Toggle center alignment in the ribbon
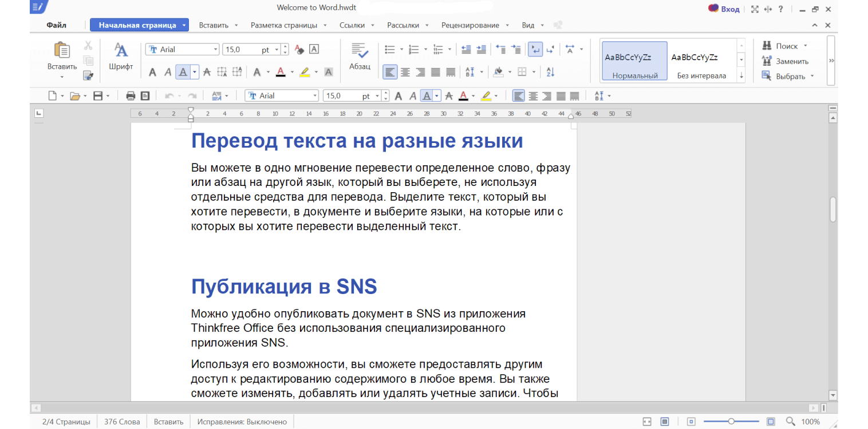The height and width of the screenshot is (429, 868). (x=405, y=72)
